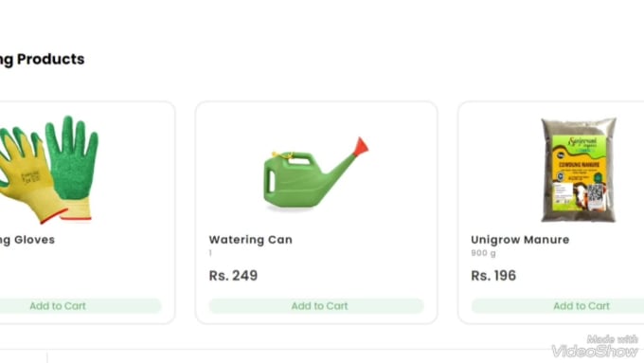Open the Unigrow Manure product title
The height and width of the screenshot is (363, 644).
coord(520,240)
